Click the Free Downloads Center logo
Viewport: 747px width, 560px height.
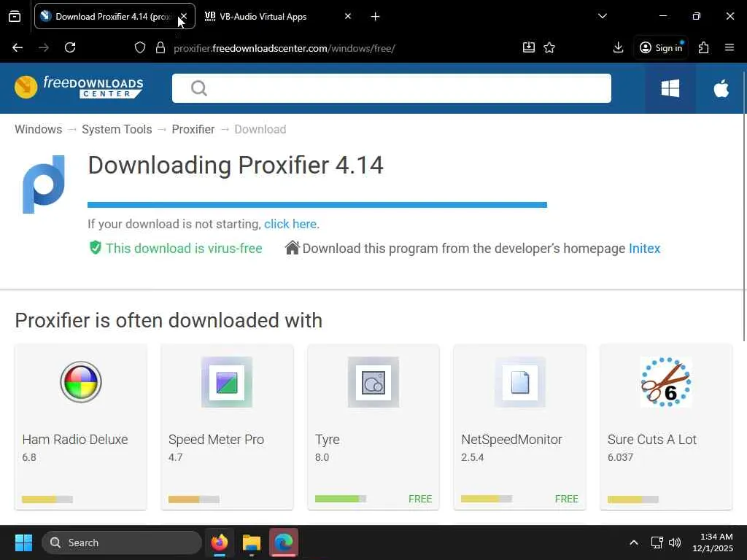click(x=79, y=87)
